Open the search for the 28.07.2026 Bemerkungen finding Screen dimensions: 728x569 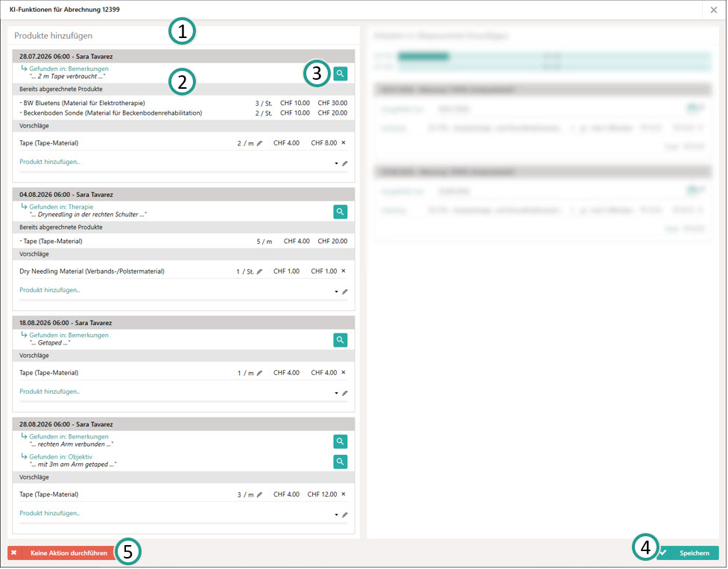click(341, 73)
